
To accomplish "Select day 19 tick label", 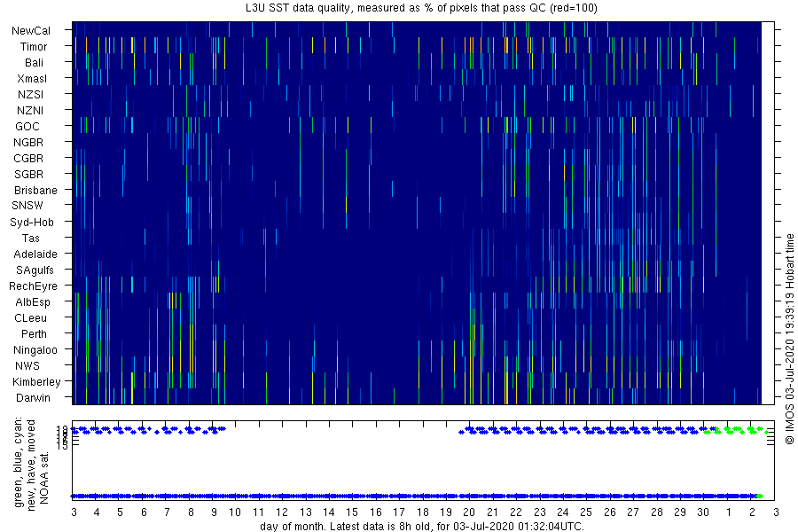I will coord(446,512).
